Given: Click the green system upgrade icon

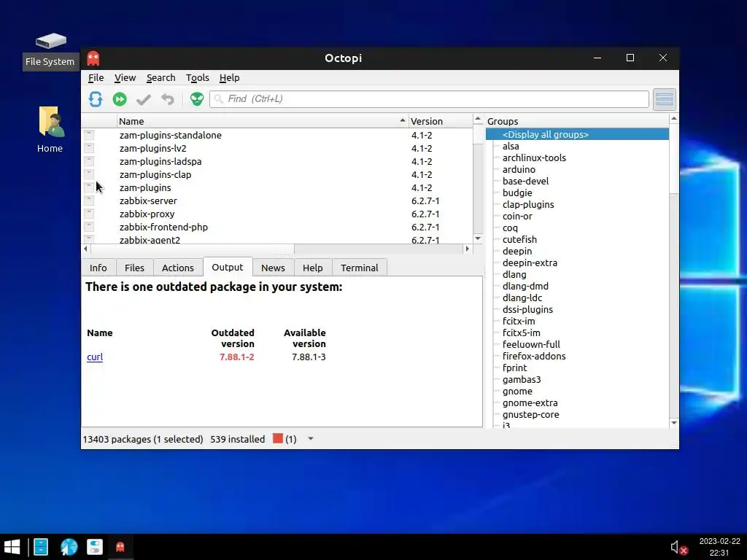Looking at the screenshot, I should 120,99.
